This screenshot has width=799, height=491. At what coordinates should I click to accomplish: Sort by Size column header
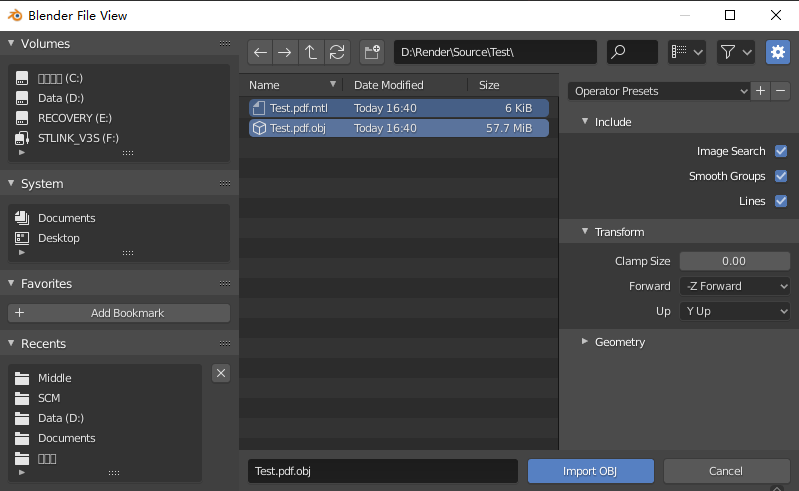pyautogui.click(x=489, y=85)
